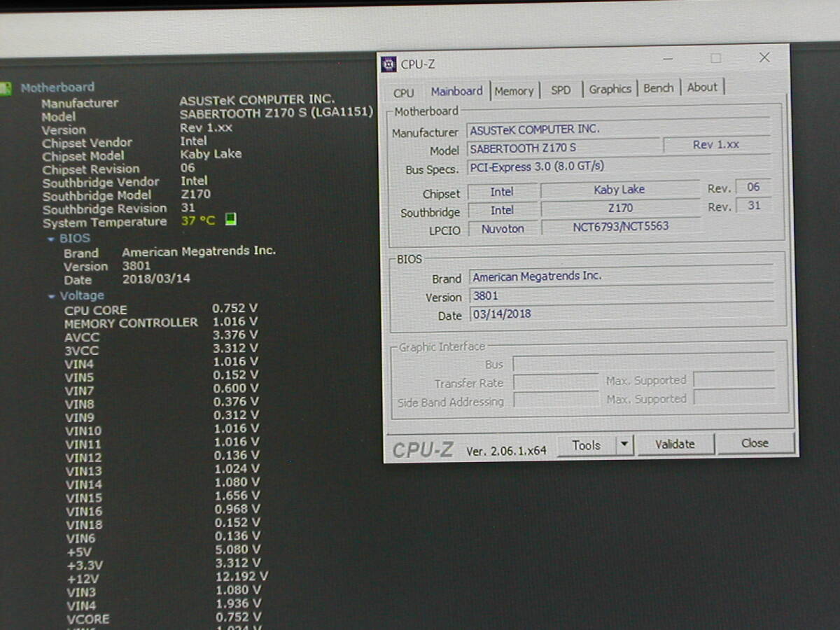Click the Chipset Kaby Lake field in CPU-Z
Viewport: 840px width, 630px height.
(619, 190)
